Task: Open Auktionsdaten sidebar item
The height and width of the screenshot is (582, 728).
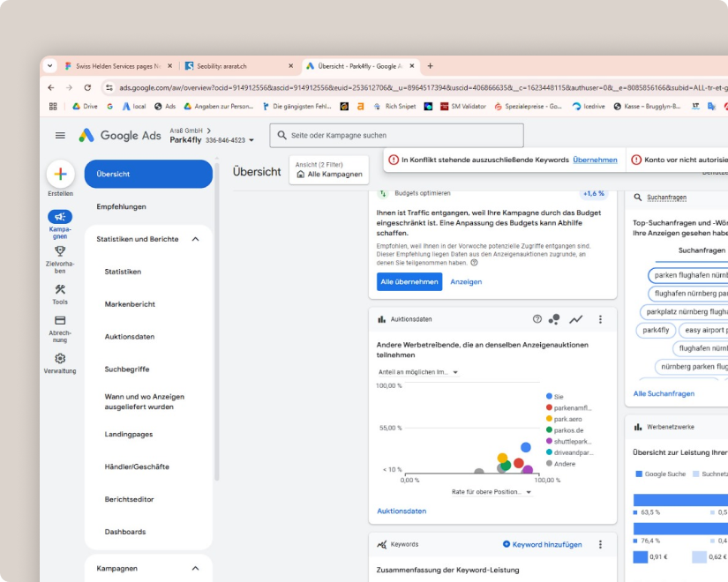Action: pos(130,337)
